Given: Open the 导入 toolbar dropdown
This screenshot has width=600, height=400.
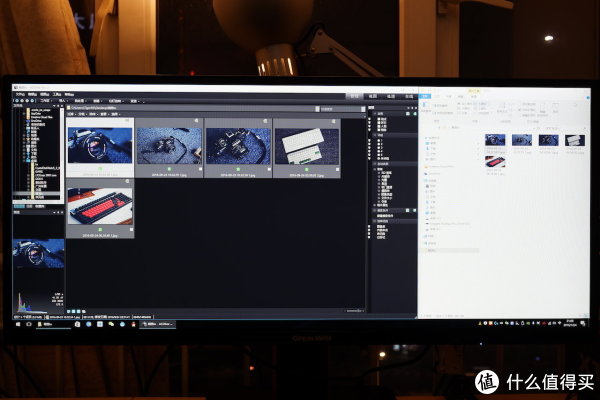Looking at the screenshot, I should [63, 101].
